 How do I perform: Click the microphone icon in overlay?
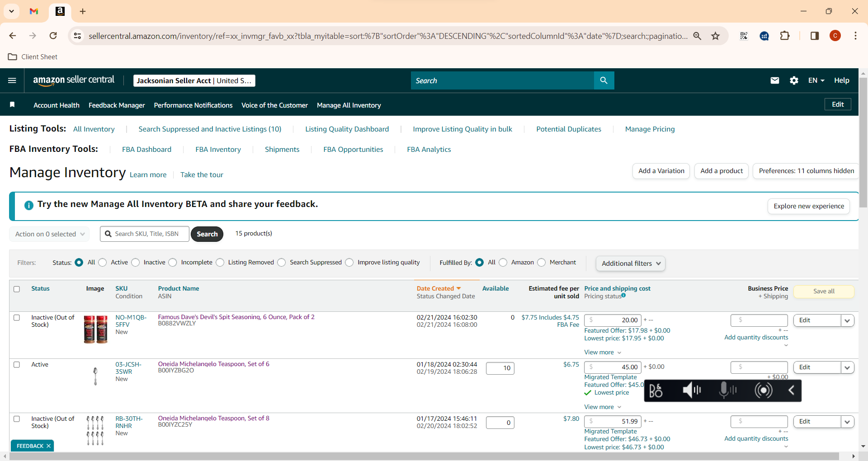click(727, 390)
